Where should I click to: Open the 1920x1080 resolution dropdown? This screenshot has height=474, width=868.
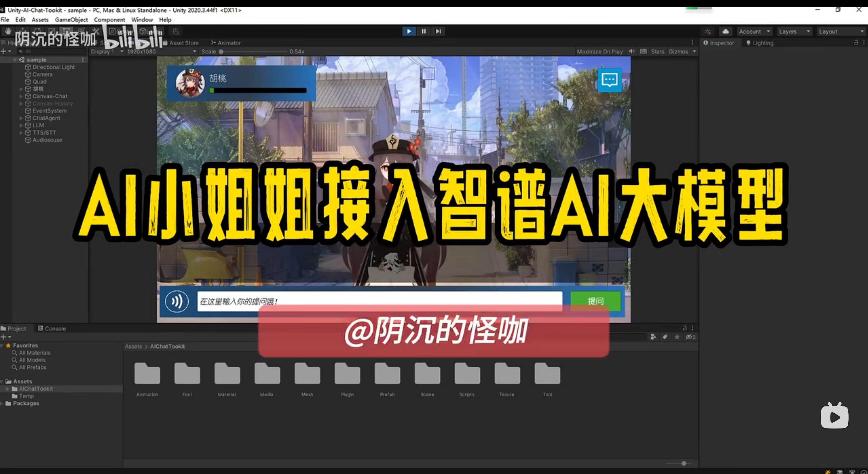click(x=162, y=52)
